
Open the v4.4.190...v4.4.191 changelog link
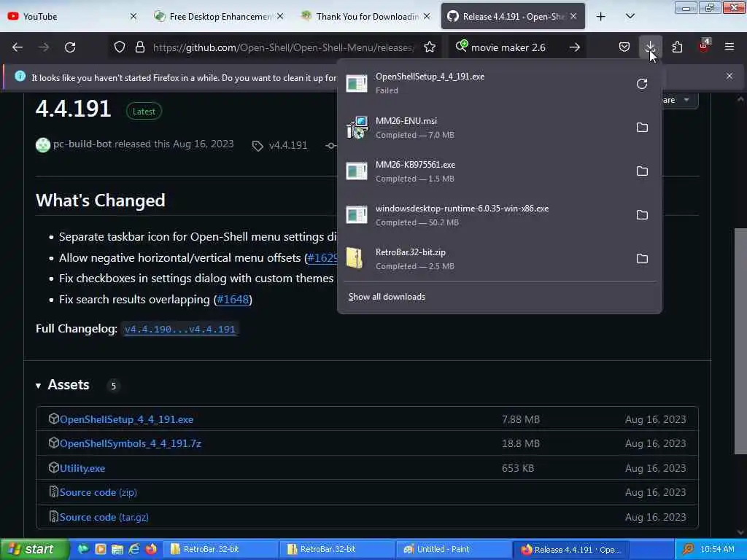pyautogui.click(x=179, y=329)
